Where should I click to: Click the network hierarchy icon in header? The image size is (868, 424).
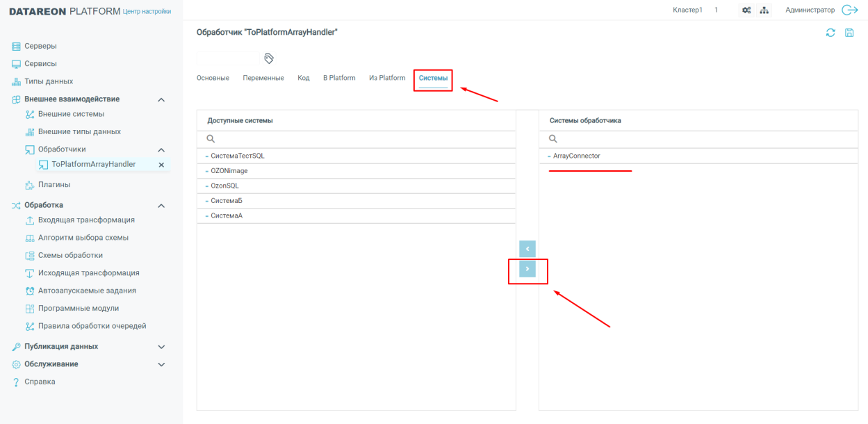(764, 10)
